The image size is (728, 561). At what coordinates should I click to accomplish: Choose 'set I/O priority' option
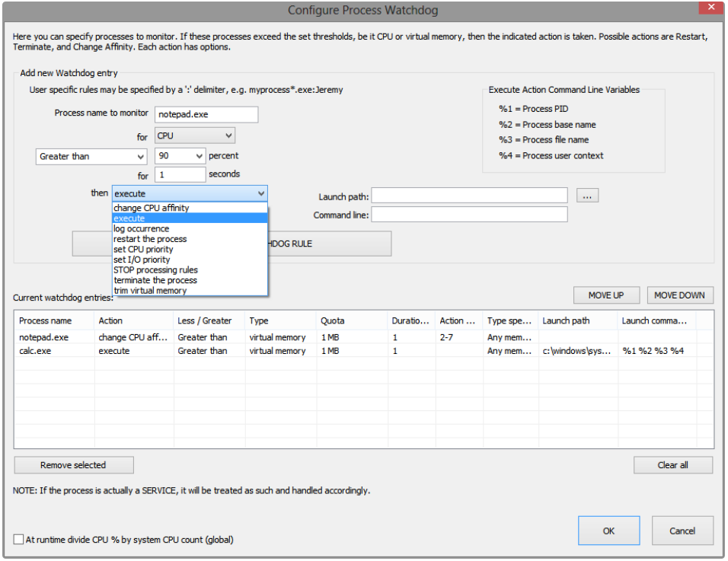[x=142, y=260]
